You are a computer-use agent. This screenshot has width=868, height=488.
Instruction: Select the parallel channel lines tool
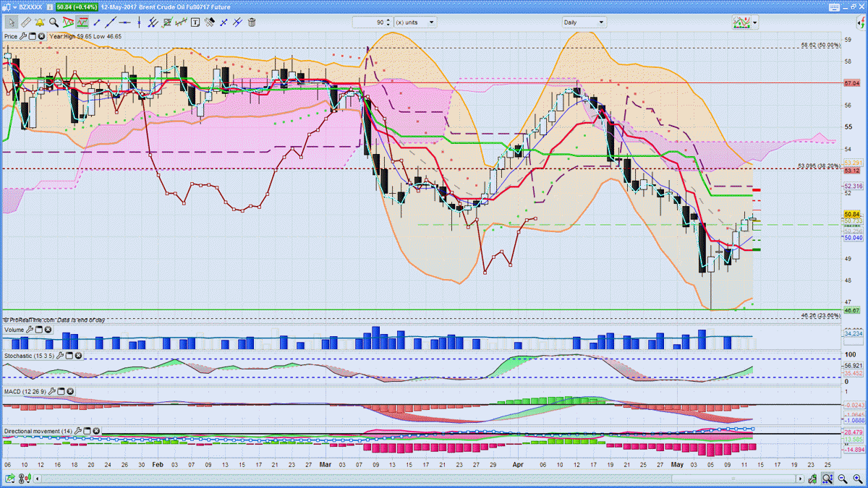pyautogui.click(x=153, y=22)
